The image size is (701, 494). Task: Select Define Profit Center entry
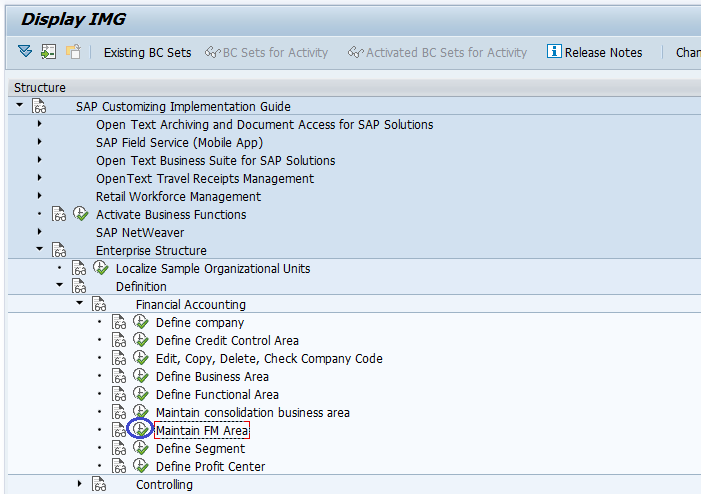211,467
